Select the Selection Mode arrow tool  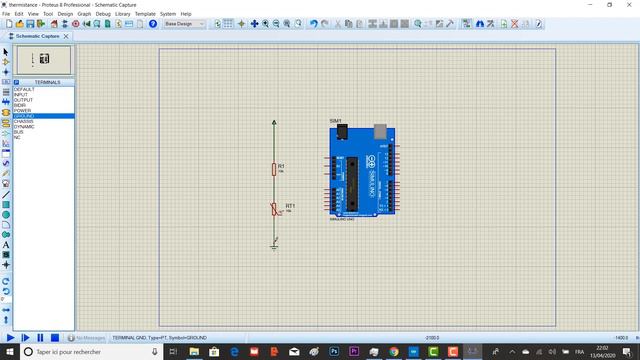6,52
